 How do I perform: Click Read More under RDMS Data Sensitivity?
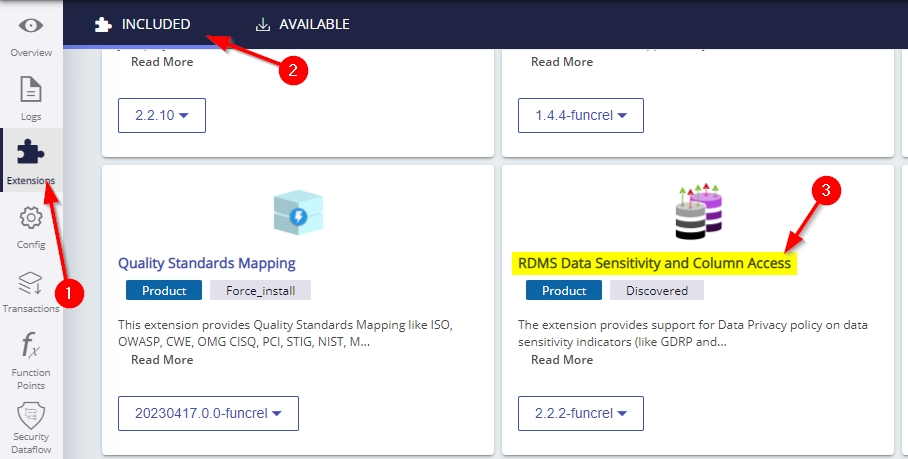pyautogui.click(x=562, y=360)
